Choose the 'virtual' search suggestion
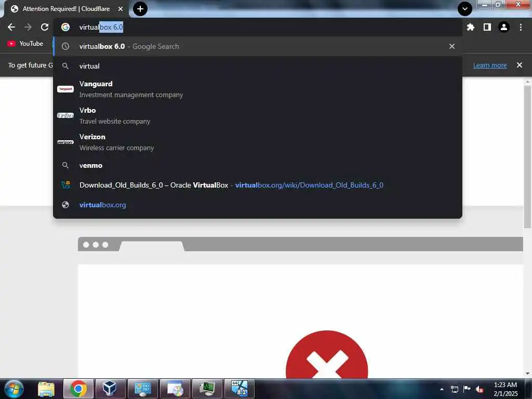Screen dimensions: 532x399 258,66
